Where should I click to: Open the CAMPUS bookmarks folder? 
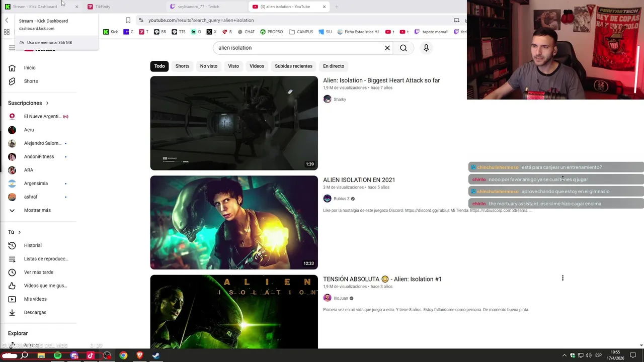[x=301, y=32]
